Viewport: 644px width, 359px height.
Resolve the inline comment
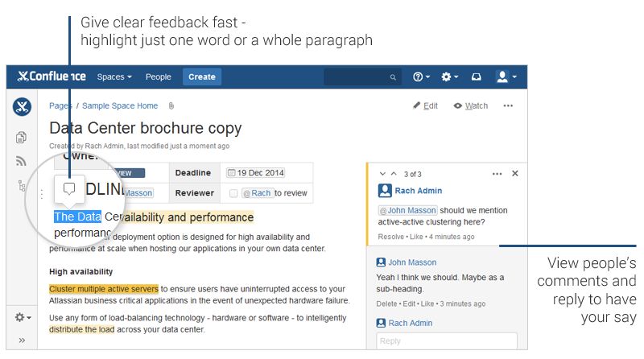[x=391, y=237]
